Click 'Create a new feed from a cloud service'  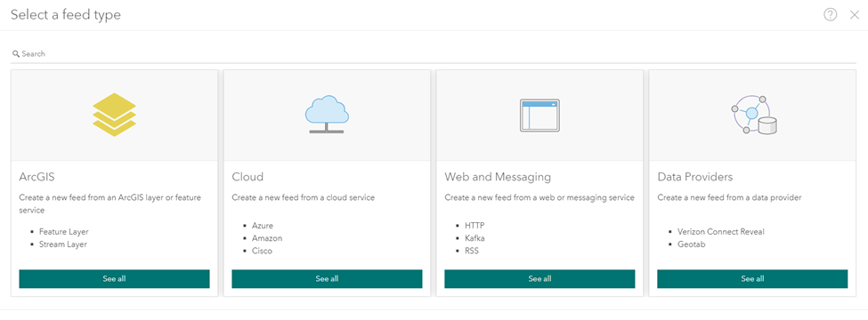(303, 197)
